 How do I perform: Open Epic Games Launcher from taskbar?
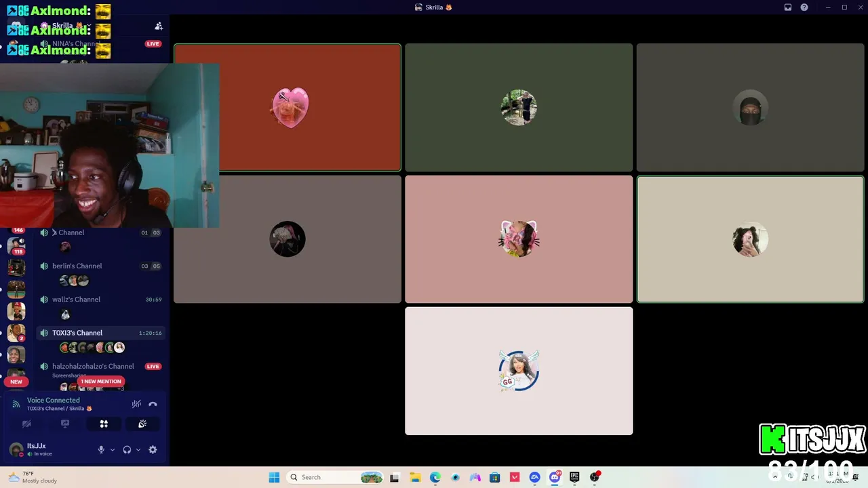[x=574, y=477]
